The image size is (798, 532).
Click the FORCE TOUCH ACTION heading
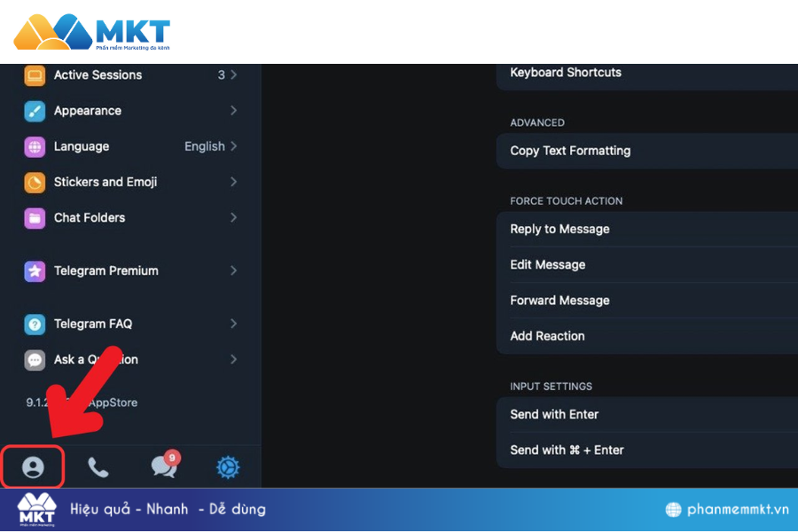click(x=567, y=201)
